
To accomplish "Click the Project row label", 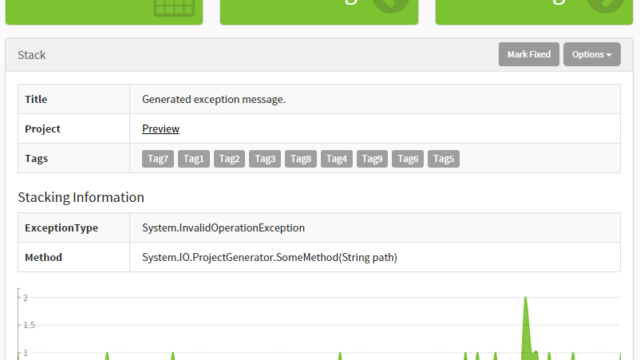I will 42,129.
